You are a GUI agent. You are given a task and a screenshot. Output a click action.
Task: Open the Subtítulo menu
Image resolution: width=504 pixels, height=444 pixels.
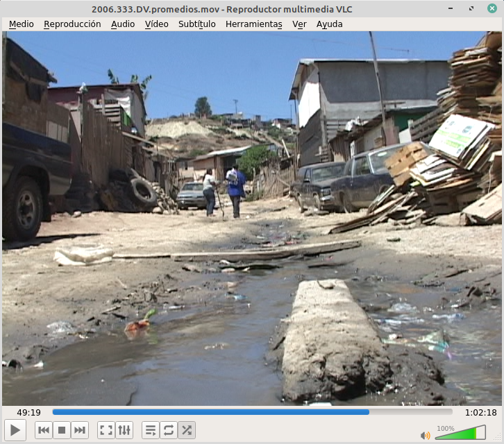[x=196, y=24]
